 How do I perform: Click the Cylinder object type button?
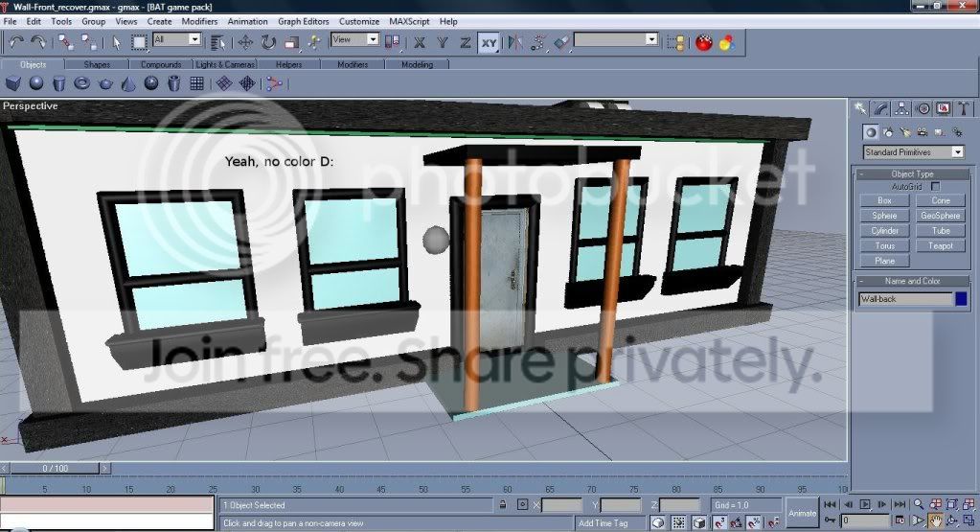point(884,231)
